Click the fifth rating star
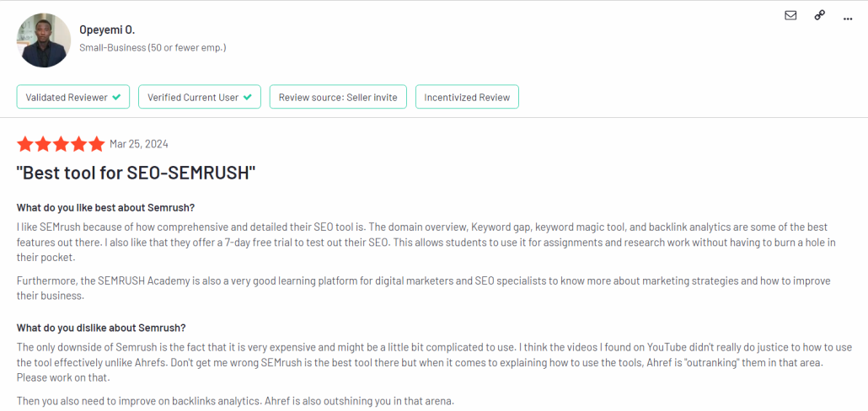Screen dimensions: 868x411 tap(96, 144)
